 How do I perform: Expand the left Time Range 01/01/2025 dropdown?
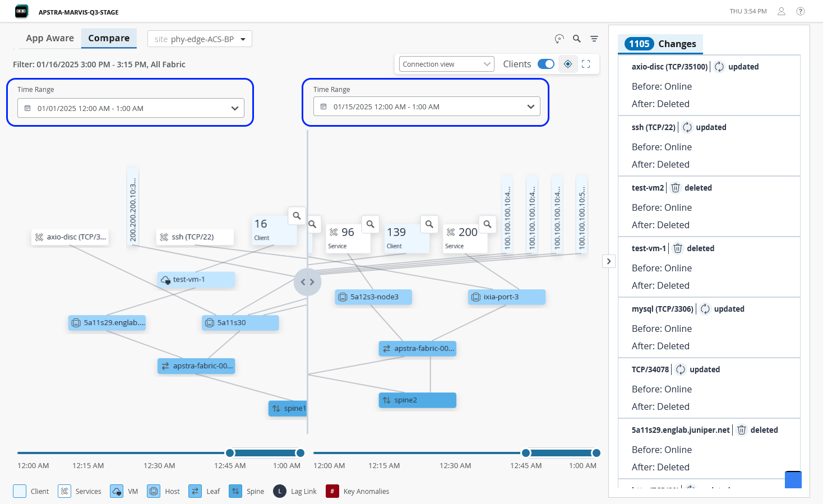[131, 108]
